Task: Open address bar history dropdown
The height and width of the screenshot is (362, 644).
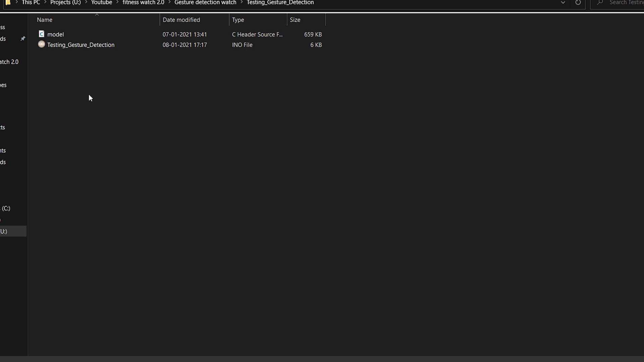Action: 563,3
